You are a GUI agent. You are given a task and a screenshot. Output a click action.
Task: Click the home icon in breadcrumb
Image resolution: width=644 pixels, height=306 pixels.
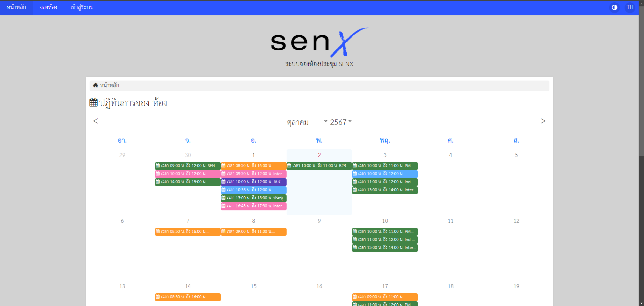(x=95, y=85)
